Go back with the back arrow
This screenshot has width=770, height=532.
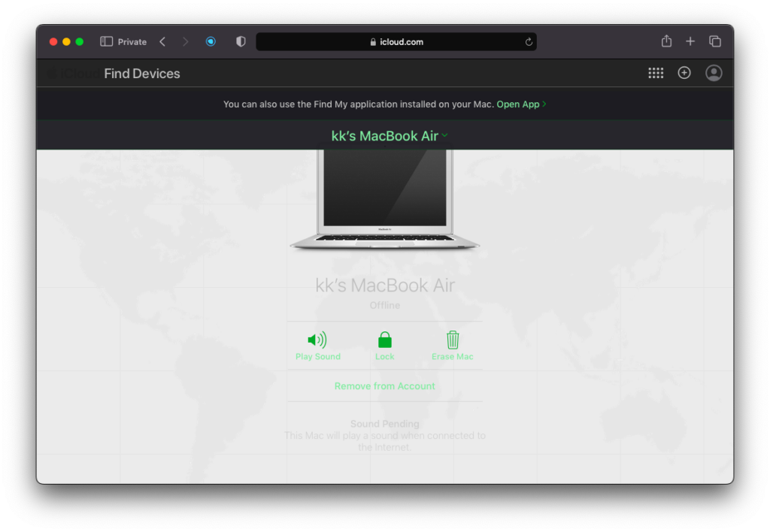[162, 42]
